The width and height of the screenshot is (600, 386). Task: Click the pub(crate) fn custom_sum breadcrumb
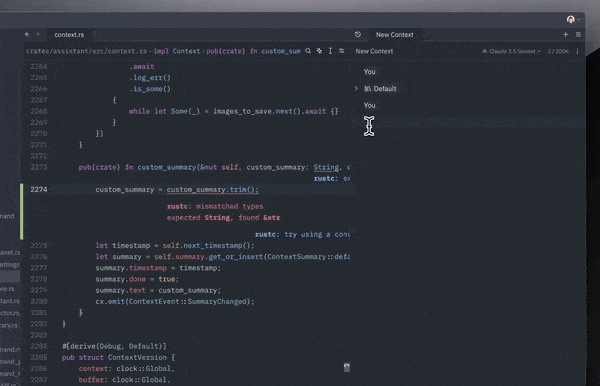coord(253,51)
